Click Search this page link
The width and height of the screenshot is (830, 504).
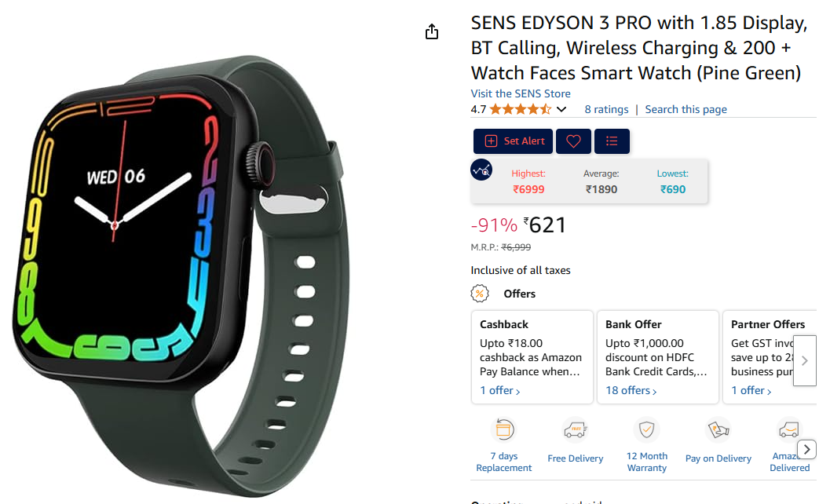686,110
